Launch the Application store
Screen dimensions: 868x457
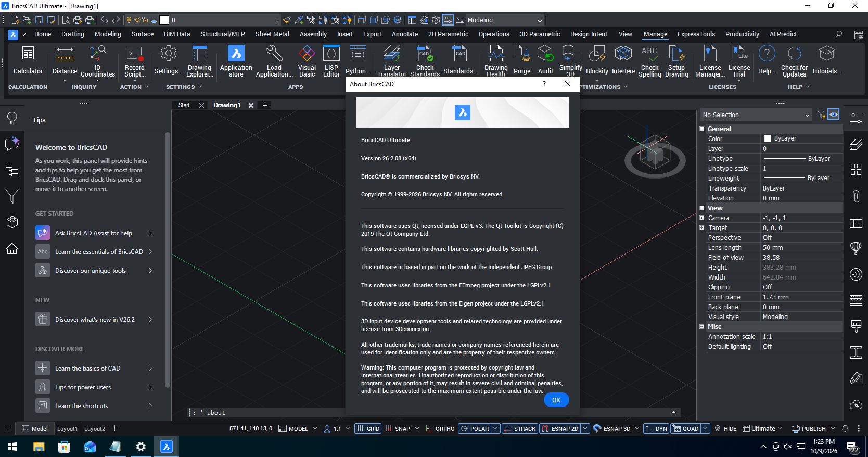pyautogui.click(x=236, y=61)
